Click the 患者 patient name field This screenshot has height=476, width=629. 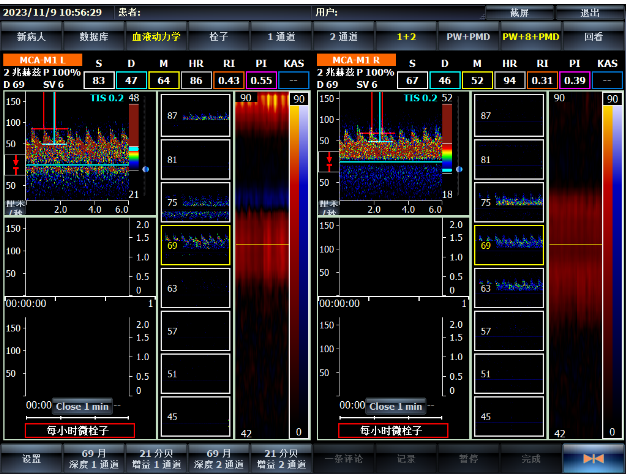tap(213, 12)
